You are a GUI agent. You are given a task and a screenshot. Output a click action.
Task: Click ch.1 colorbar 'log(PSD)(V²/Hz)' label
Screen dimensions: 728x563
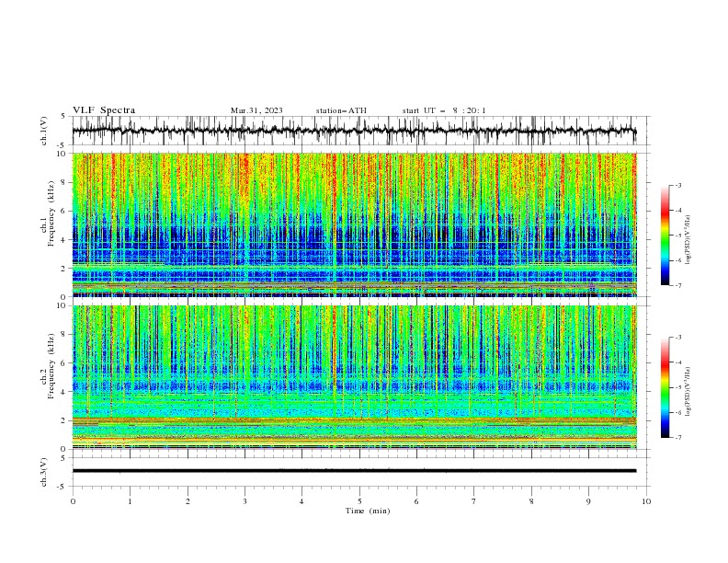(x=688, y=240)
